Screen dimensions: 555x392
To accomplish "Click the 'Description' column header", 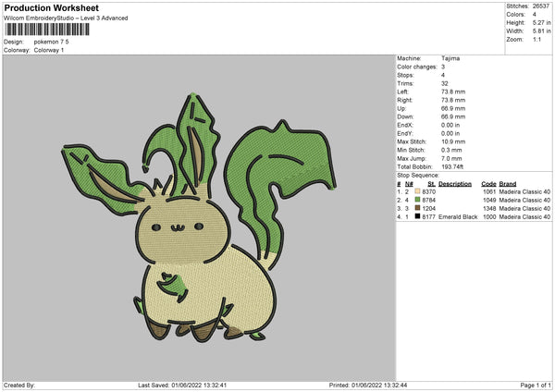I will click(455, 184).
